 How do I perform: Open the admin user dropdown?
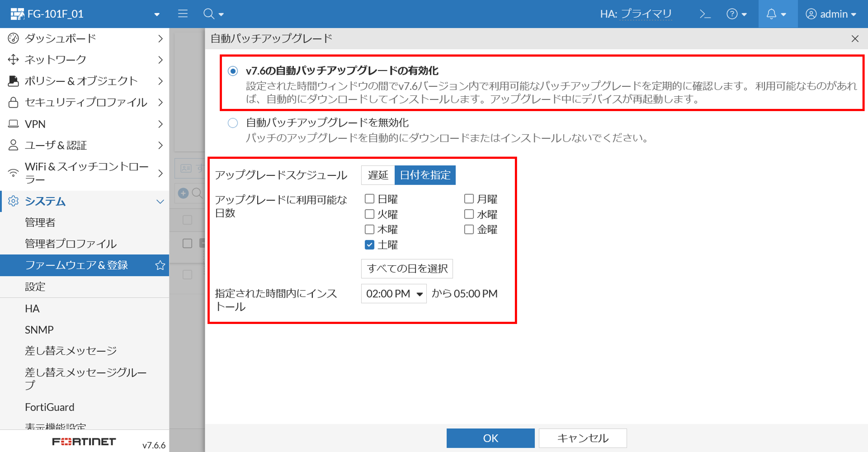831,14
